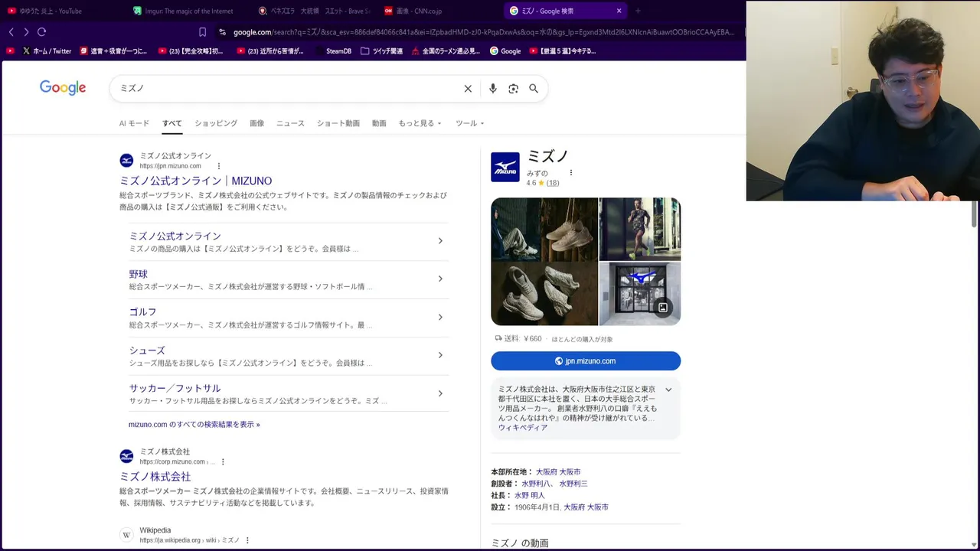The width and height of the screenshot is (980, 551).
Task: Open the ウィキペディア link in description
Action: pyautogui.click(x=523, y=428)
